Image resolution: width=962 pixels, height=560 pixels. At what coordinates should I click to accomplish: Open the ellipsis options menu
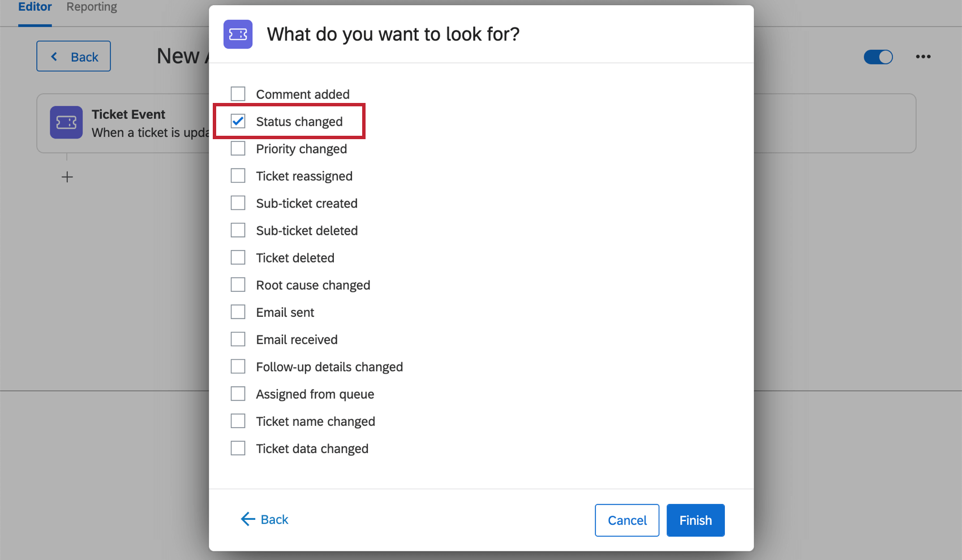(923, 56)
